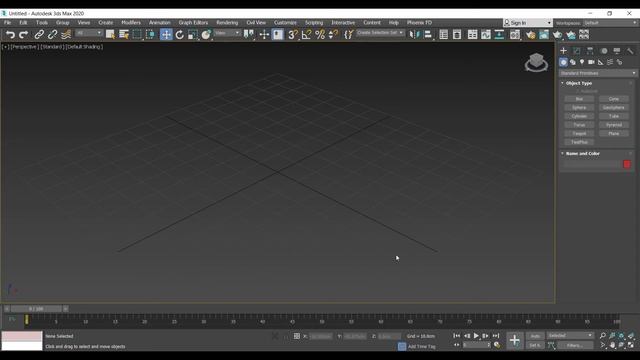Click the Teapot primitive button

pyautogui.click(x=579, y=133)
